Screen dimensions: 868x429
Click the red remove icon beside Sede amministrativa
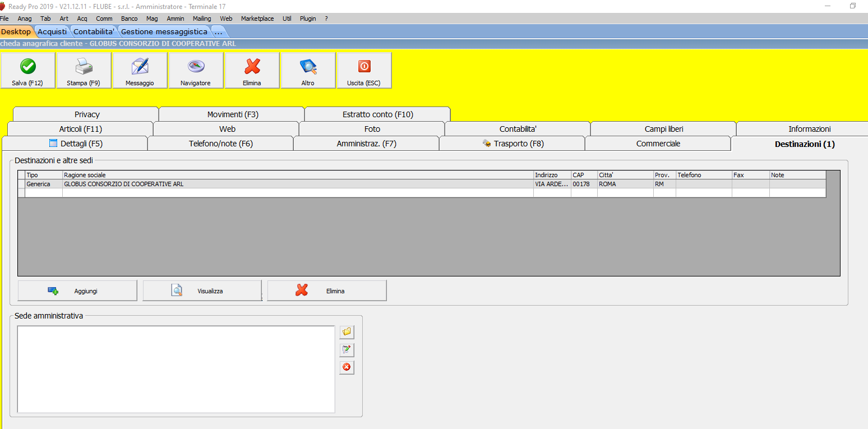[x=347, y=368]
